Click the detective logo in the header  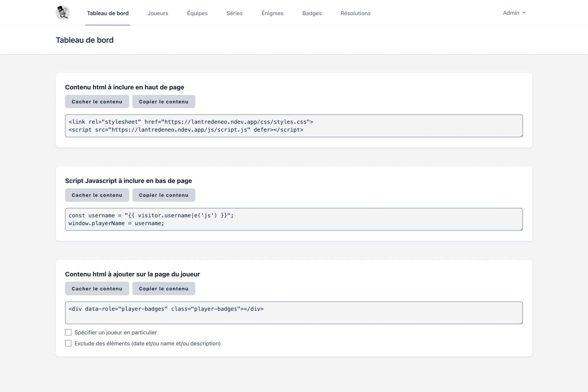point(62,12)
